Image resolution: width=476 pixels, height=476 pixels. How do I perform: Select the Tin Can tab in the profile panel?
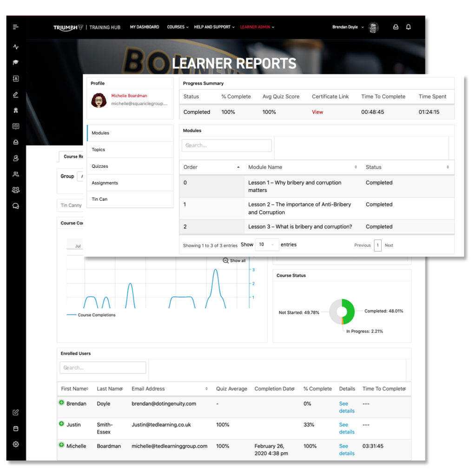(130, 199)
